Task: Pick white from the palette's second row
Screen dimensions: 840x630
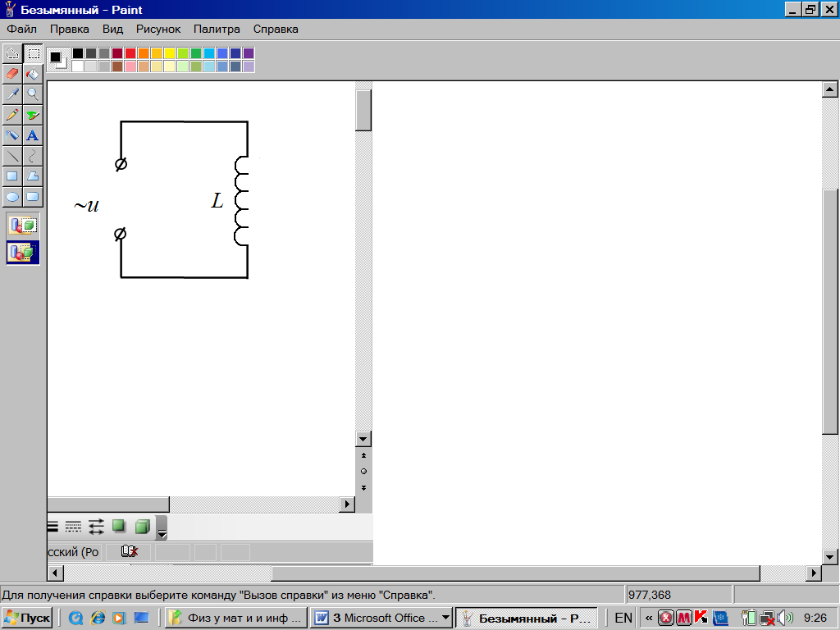Action: pyautogui.click(x=78, y=66)
